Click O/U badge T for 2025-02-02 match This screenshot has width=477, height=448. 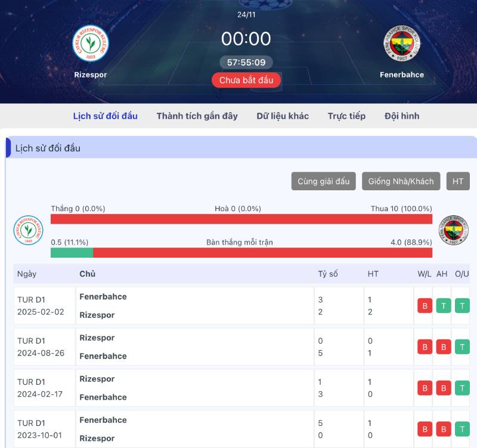pyautogui.click(x=462, y=305)
